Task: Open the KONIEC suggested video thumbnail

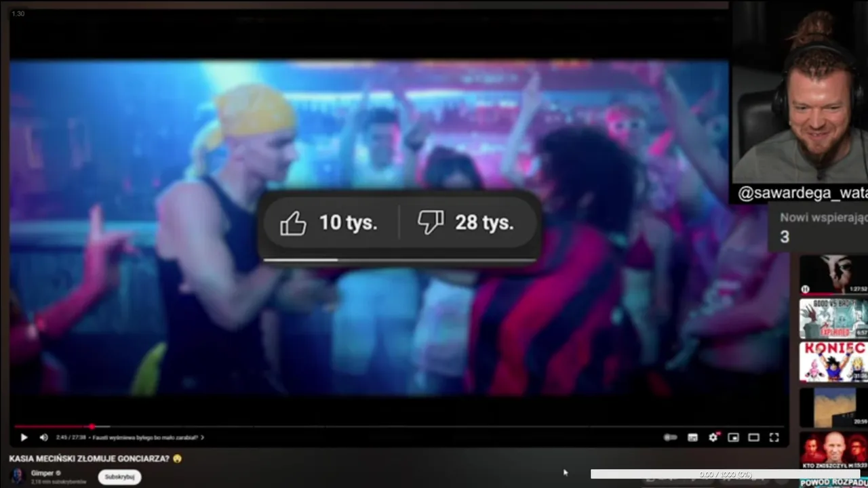Action: pos(833,362)
